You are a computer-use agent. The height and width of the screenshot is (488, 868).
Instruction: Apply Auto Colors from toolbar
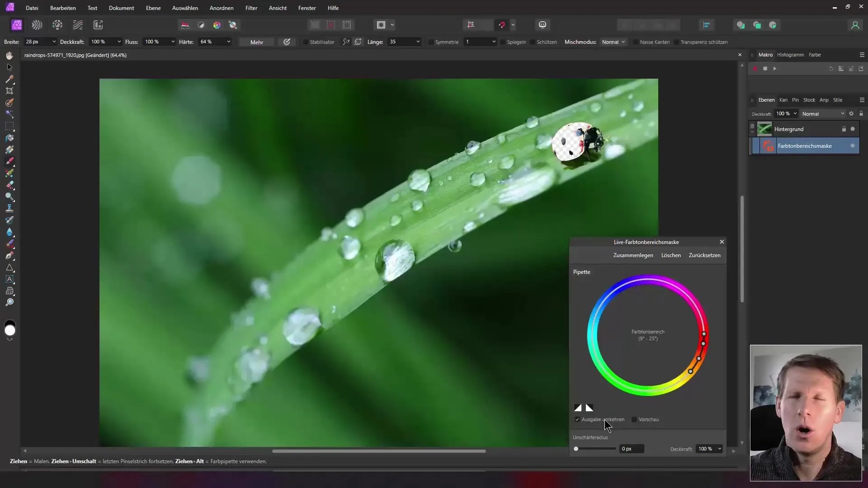point(217,25)
